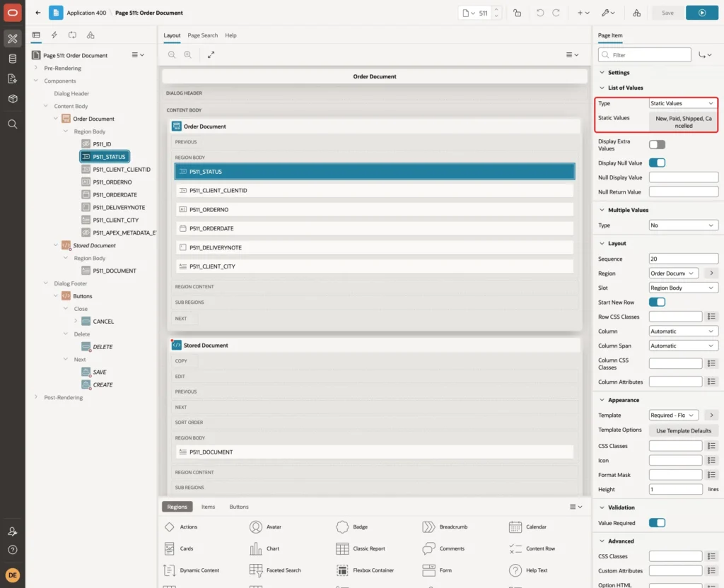Open the Shared Components icon in toolbar
The height and width of the screenshot is (588, 724).
pos(637,13)
